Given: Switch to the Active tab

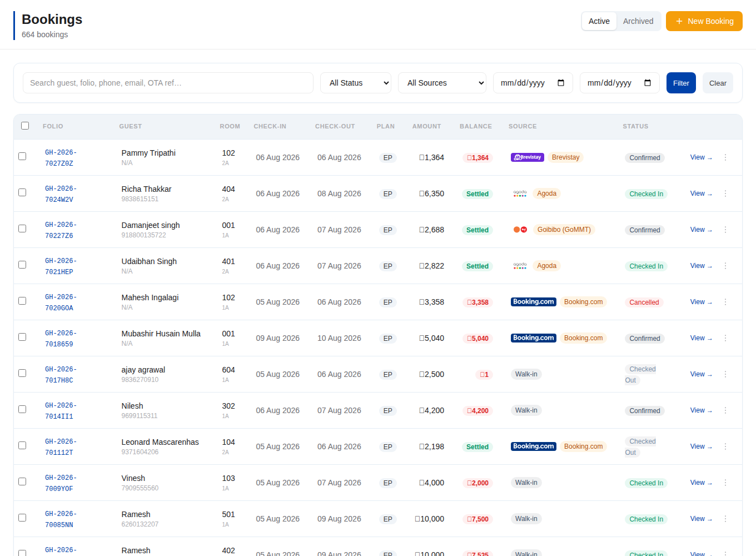Looking at the screenshot, I should [599, 21].
